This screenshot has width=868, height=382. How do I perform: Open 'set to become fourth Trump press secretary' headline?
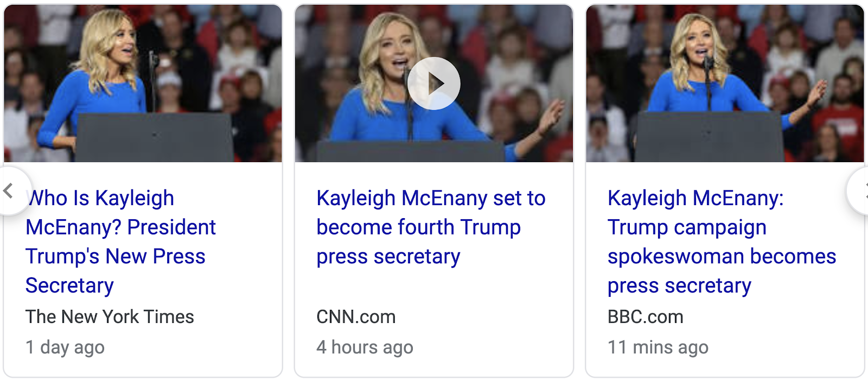[430, 227]
